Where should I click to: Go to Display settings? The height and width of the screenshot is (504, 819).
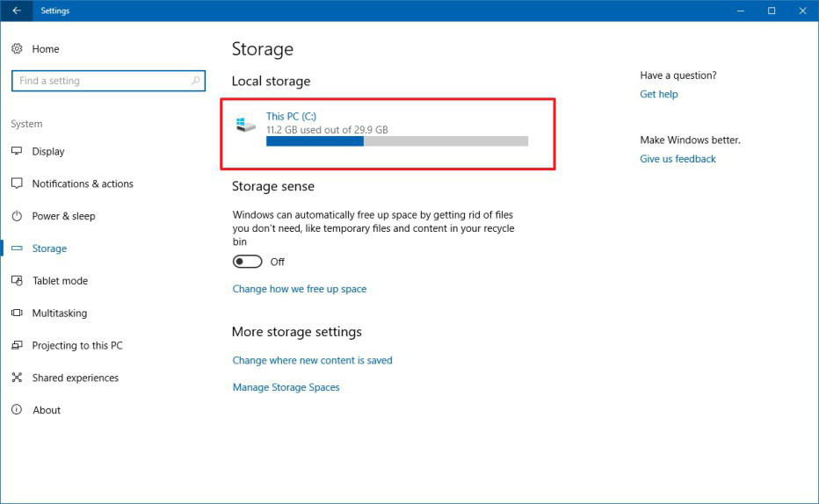(x=48, y=151)
